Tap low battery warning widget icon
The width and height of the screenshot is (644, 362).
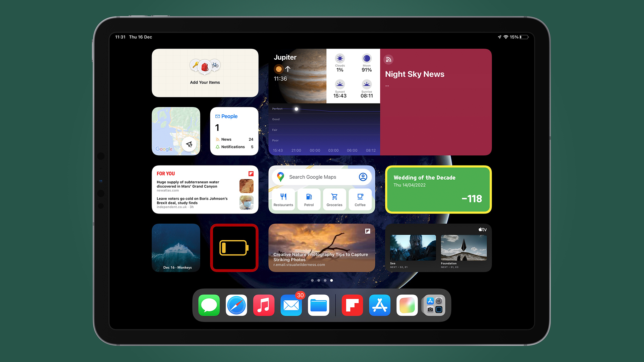pyautogui.click(x=234, y=247)
